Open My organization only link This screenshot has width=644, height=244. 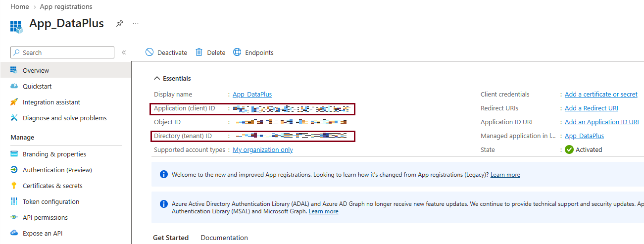click(263, 149)
